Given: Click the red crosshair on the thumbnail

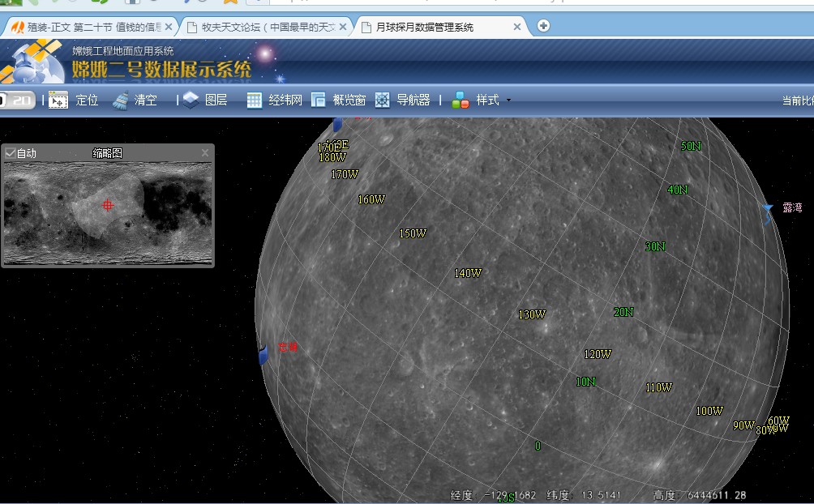Looking at the screenshot, I should point(108,204).
